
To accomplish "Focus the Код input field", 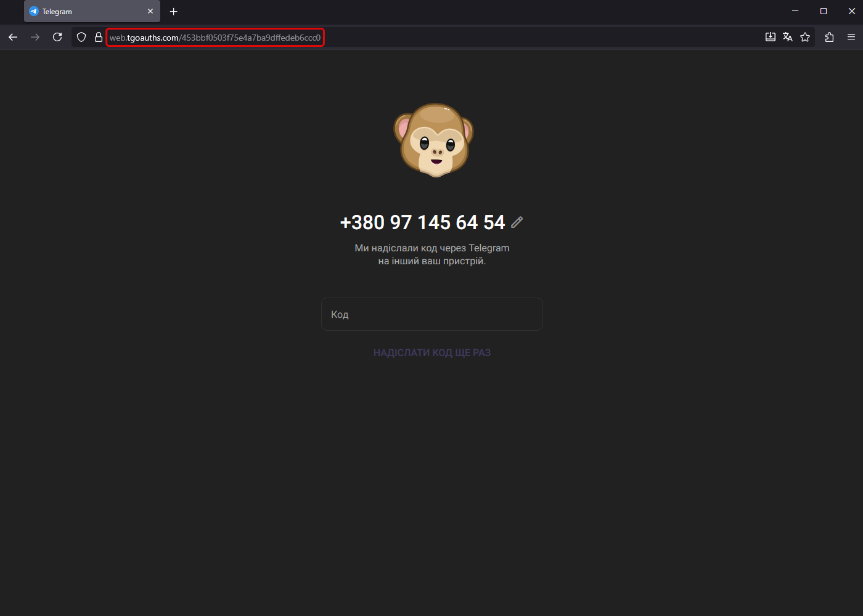I will (x=431, y=314).
